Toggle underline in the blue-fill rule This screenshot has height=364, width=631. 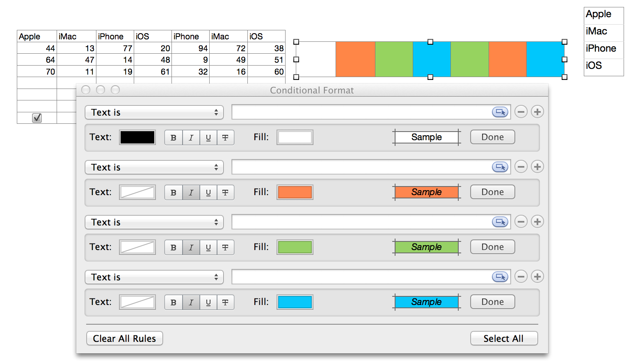pos(208,303)
